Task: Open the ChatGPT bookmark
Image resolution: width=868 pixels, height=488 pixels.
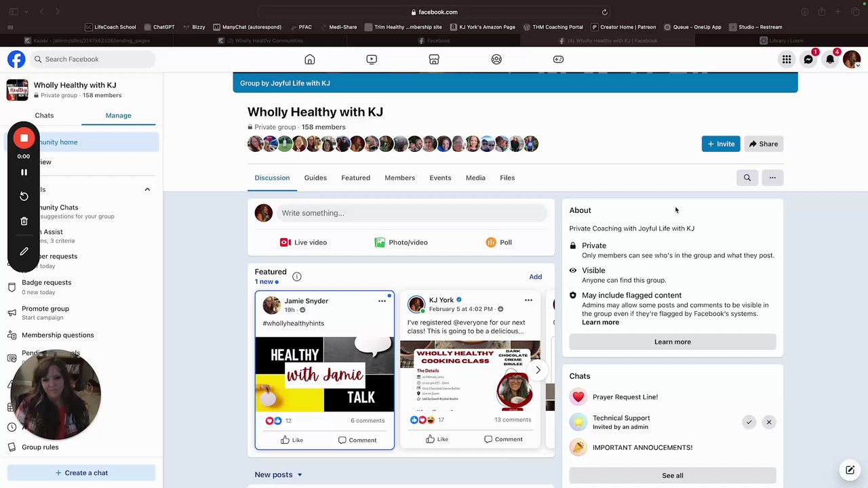Action: pyautogui.click(x=159, y=27)
